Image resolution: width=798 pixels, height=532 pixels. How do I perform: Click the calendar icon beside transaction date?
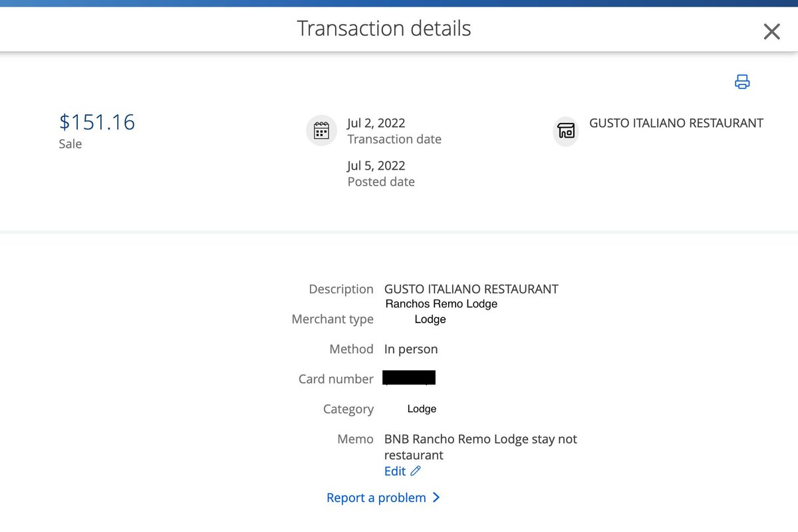(321, 130)
